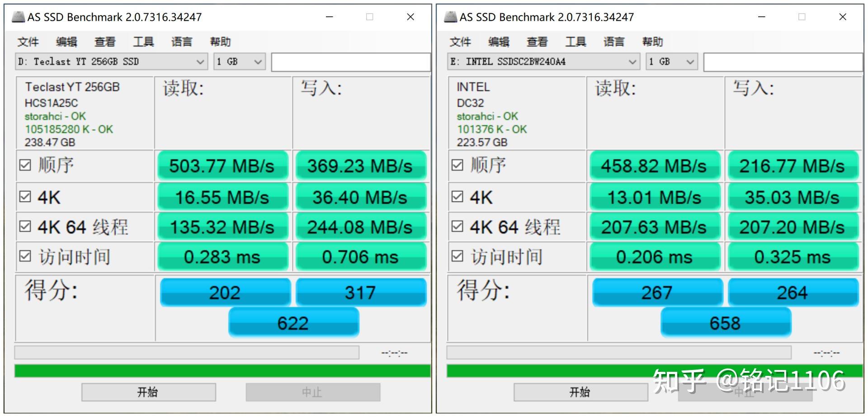The image size is (868, 417).
Task: Open 编辑 menu in left window
Action: (66, 42)
